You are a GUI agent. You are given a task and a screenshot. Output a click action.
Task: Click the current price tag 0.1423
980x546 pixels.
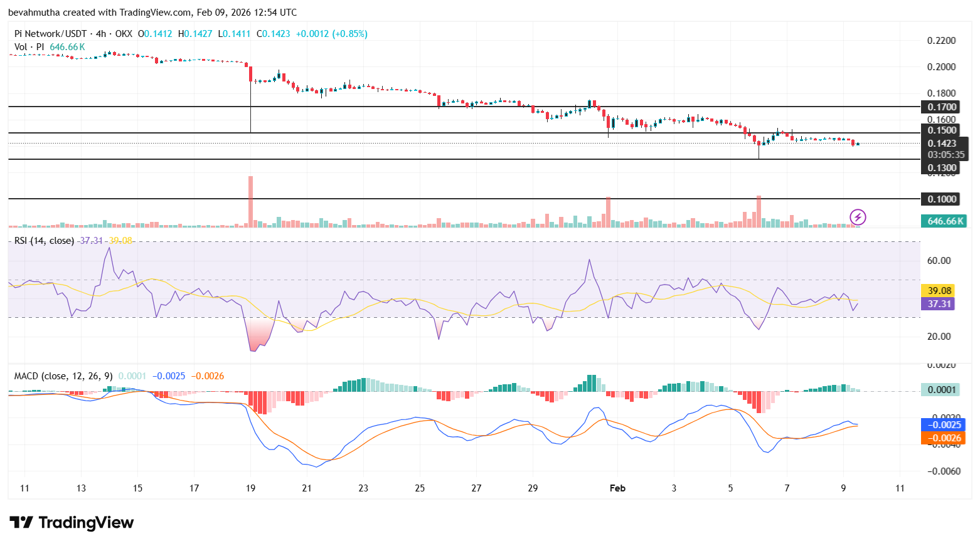pyautogui.click(x=943, y=143)
